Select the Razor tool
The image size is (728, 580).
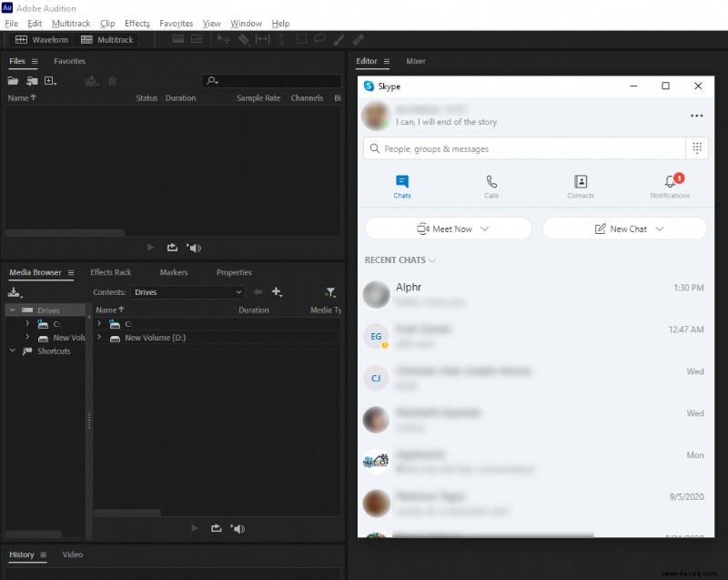[x=244, y=39]
